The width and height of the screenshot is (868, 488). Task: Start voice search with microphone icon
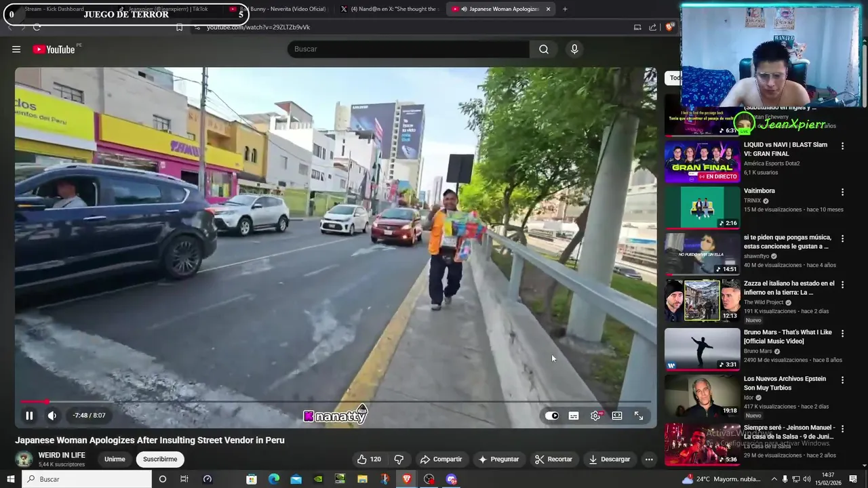[x=574, y=49]
